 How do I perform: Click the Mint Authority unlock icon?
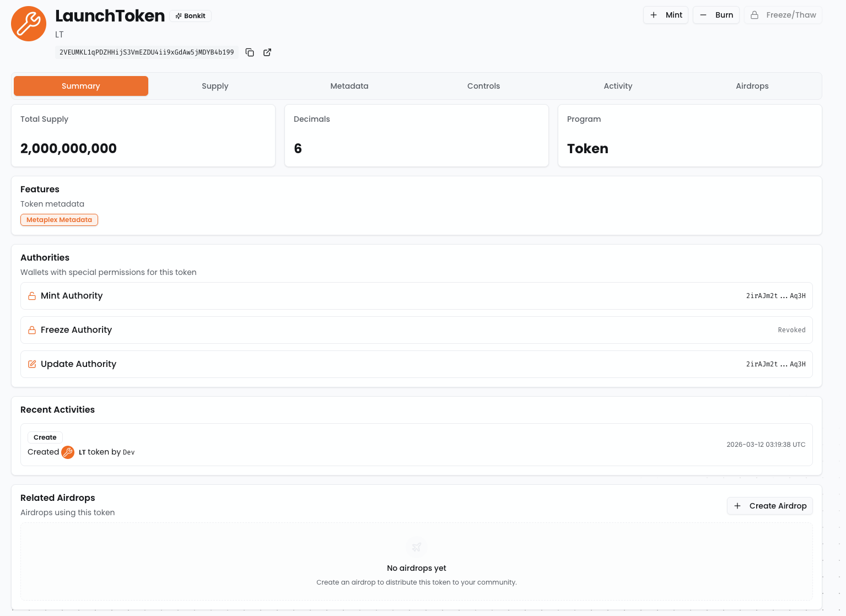pyautogui.click(x=32, y=296)
